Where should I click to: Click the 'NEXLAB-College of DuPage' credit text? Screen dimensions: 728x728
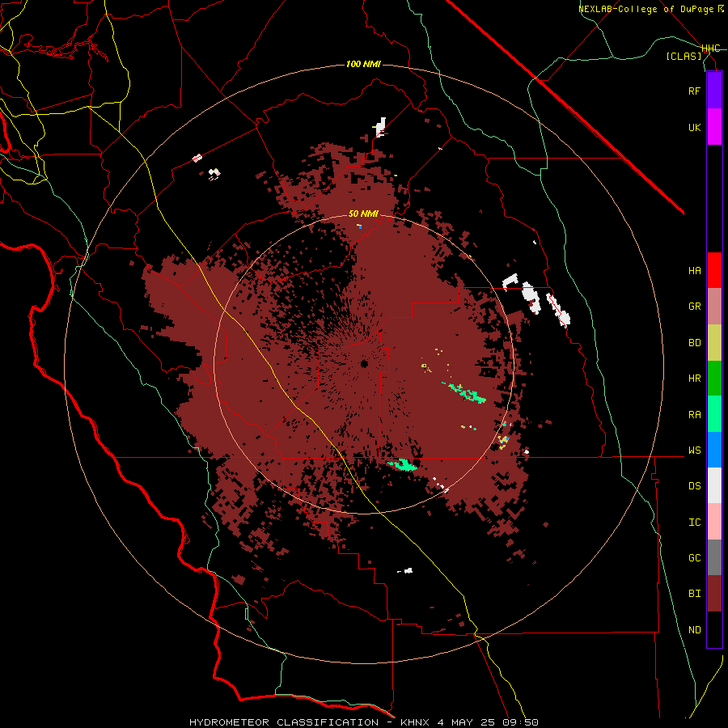pyautogui.click(x=647, y=9)
